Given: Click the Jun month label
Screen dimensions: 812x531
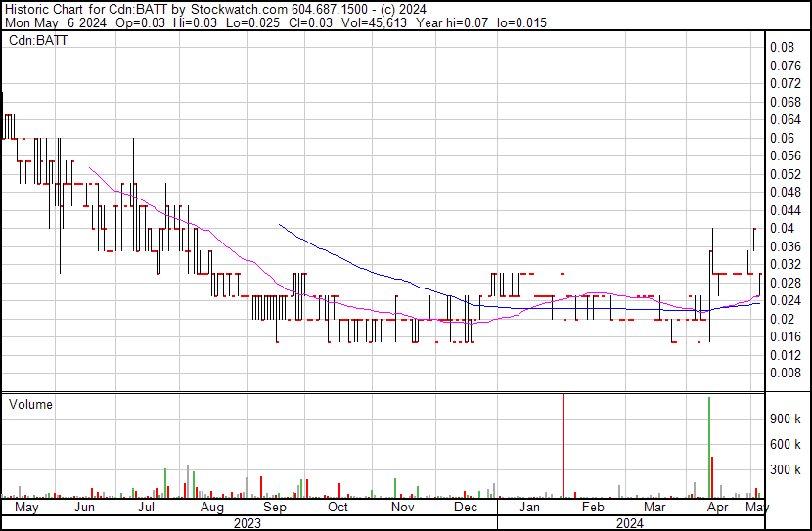Looking at the screenshot, I should point(84,507).
